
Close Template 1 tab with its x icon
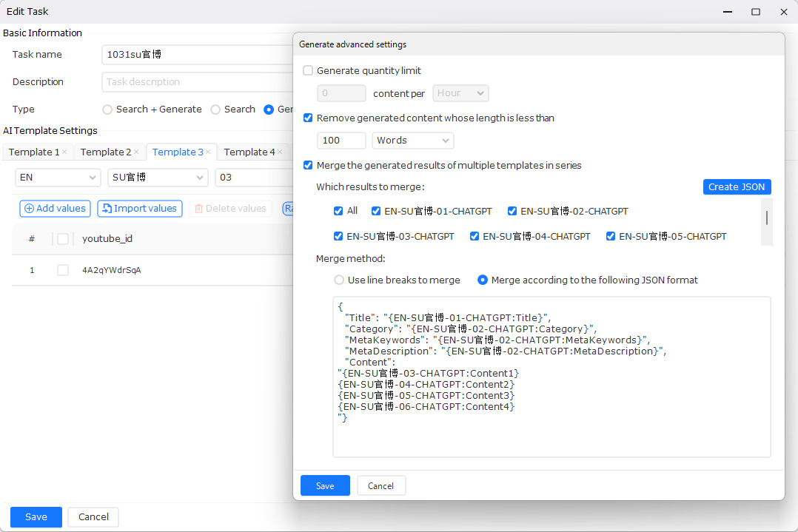pos(64,152)
